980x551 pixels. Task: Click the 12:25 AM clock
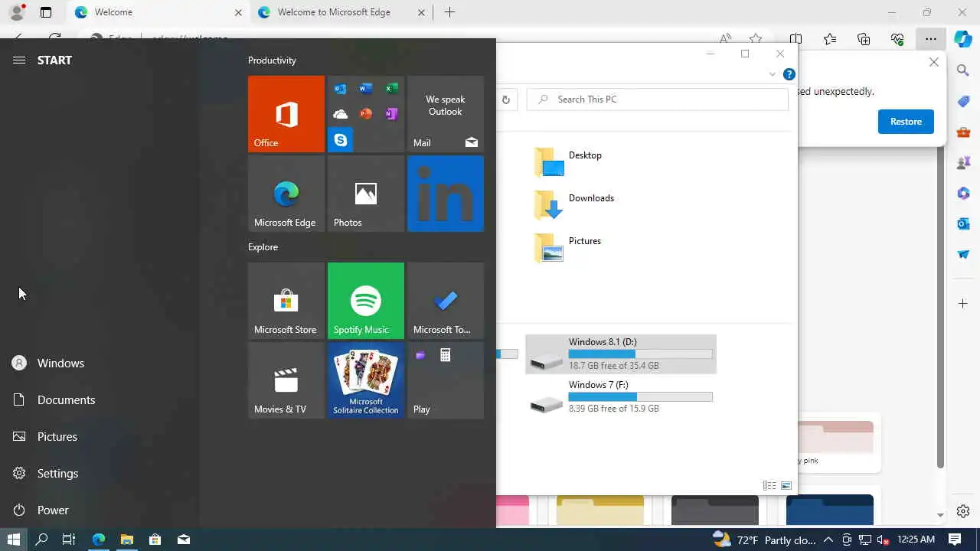(x=916, y=540)
